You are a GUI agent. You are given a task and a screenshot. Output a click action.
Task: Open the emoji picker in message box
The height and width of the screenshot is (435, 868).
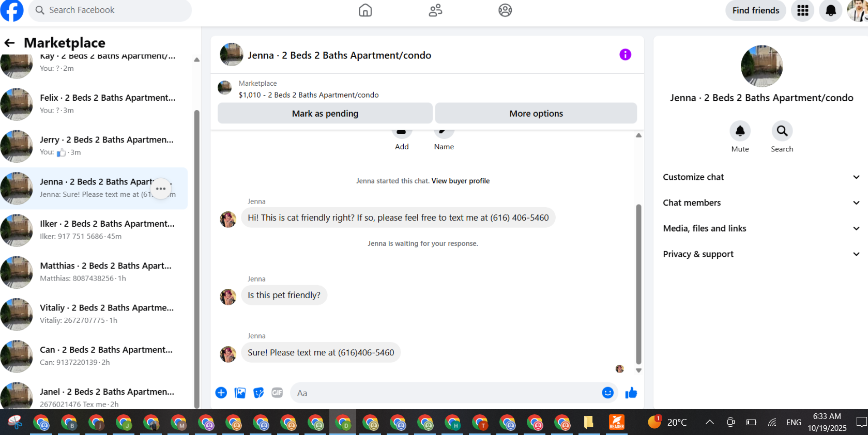coord(608,393)
